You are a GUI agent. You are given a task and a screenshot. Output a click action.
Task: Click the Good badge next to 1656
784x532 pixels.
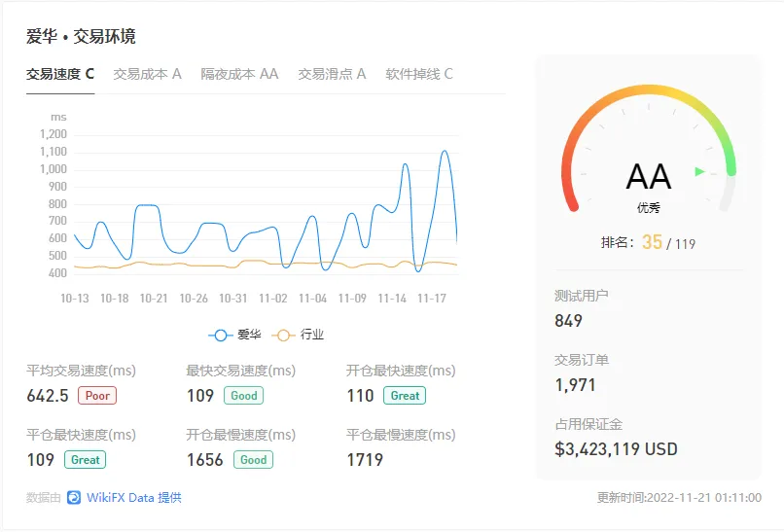click(x=253, y=459)
